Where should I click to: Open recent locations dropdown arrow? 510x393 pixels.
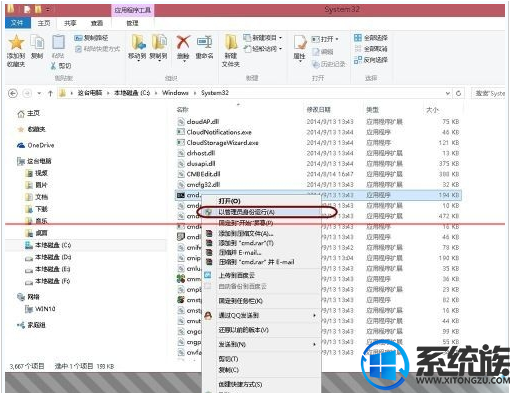[x=39, y=93]
